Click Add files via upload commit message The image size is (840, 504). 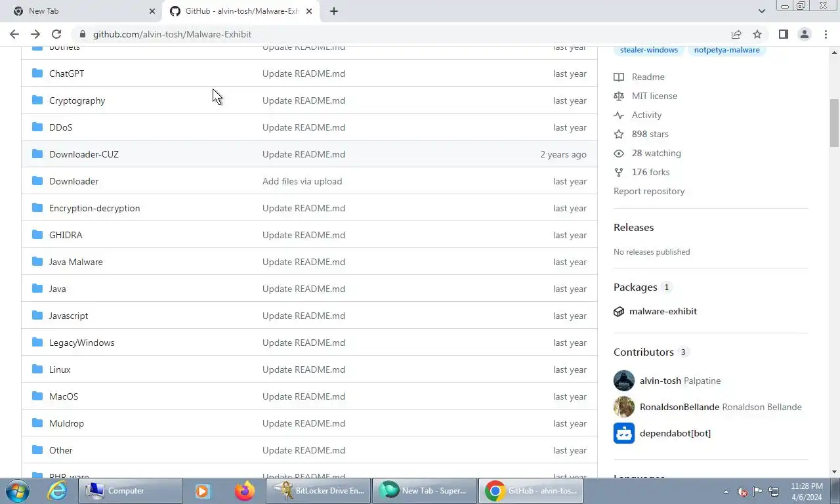302,181
